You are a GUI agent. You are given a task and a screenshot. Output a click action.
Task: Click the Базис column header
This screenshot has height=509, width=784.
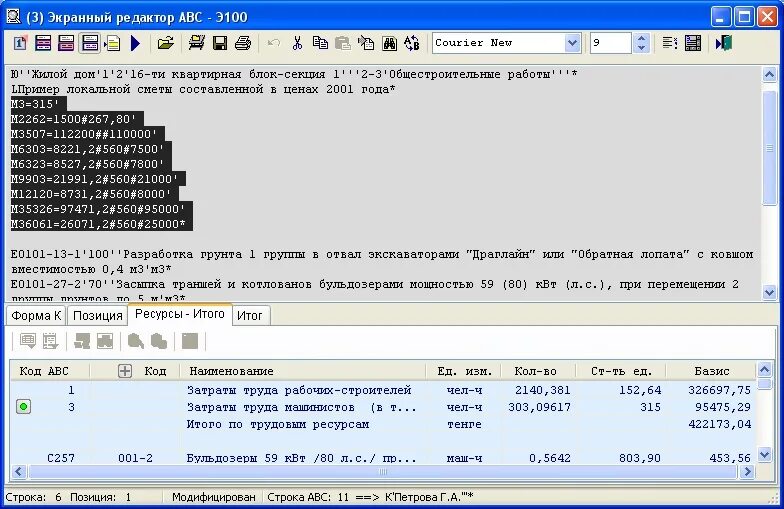tap(712, 371)
